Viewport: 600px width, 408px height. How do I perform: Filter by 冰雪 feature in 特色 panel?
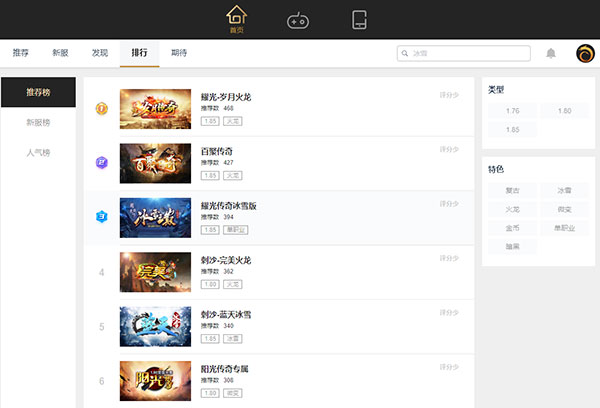click(564, 191)
